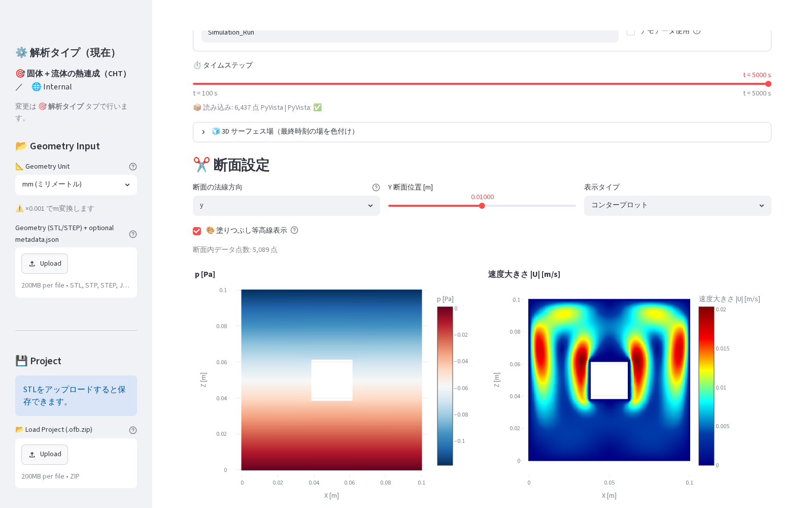Viewport: 812px width, 508px height.
Task: Click the scissors icon in 断面設定 heading
Action: point(201,165)
